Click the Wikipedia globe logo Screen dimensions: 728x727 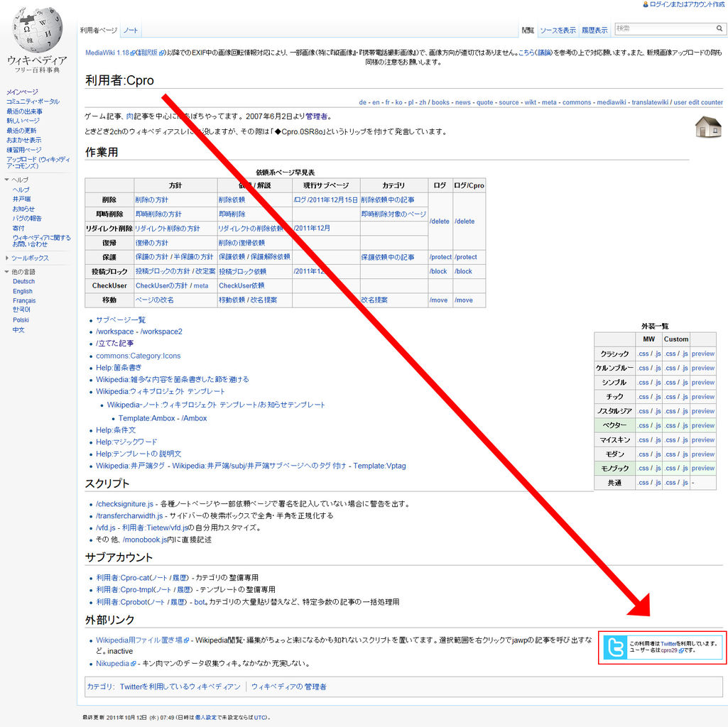(37, 31)
